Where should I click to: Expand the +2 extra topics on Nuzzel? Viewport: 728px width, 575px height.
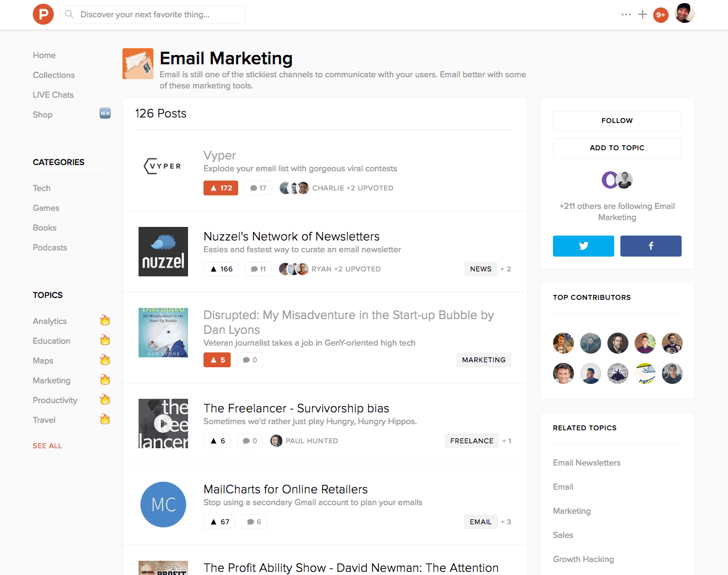(505, 269)
